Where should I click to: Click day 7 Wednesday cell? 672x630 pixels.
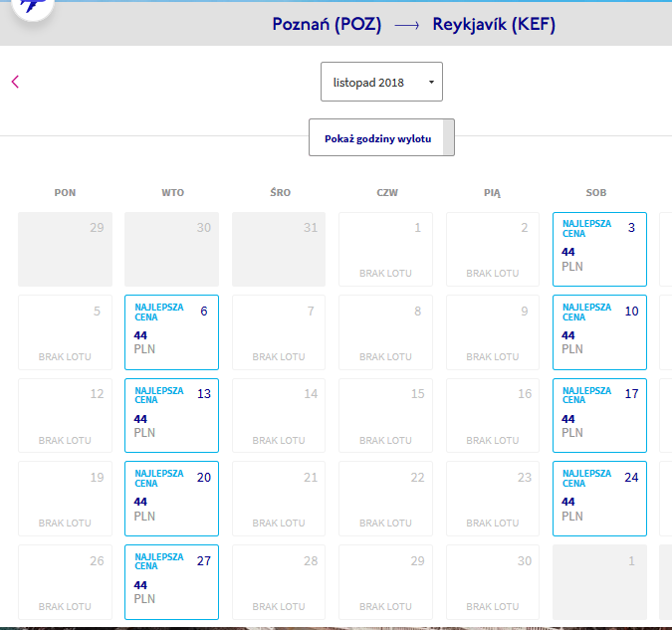click(x=279, y=332)
